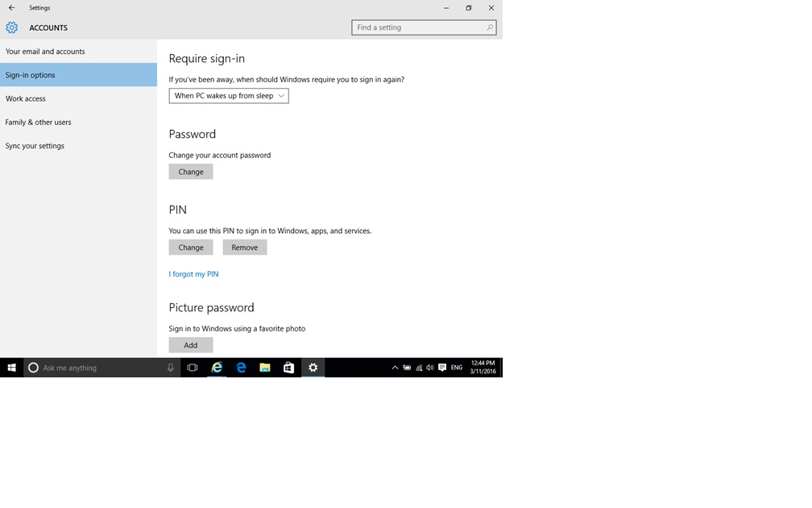812x508 pixels.
Task: Click the Accounts gear icon
Action: click(11, 27)
